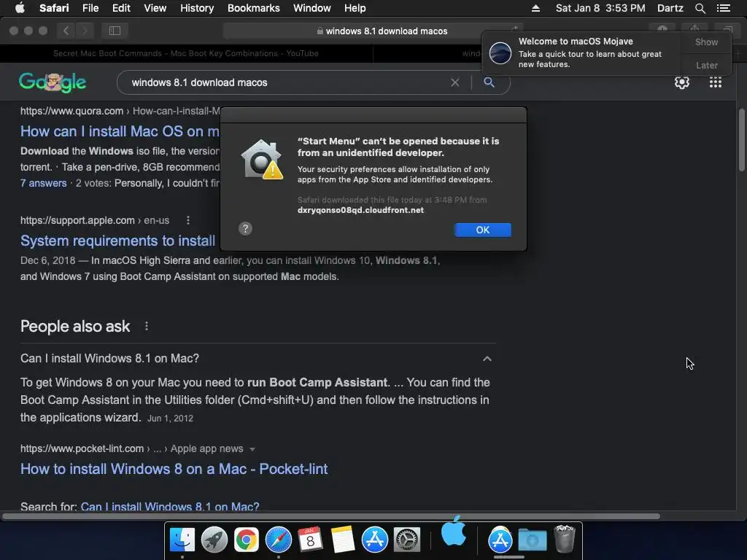The width and height of the screenshot is (747, 560).
Task: Click the Google doodle logo
Action: pos(53,82)
